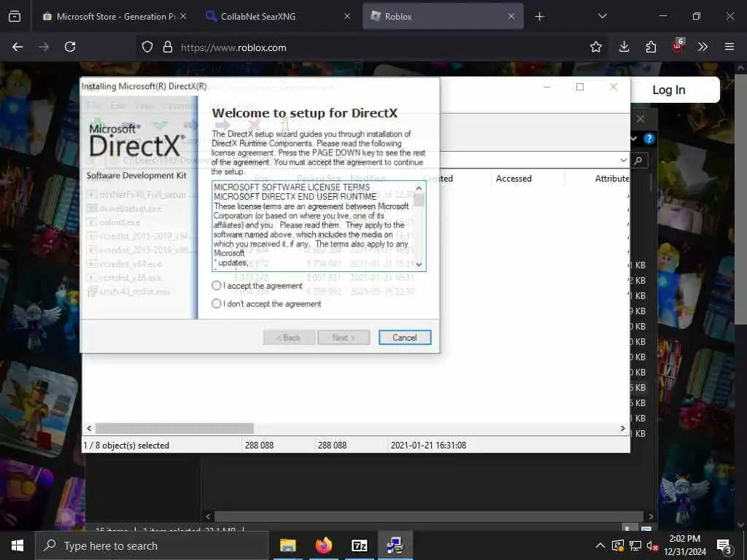This screenshot has width=747, height=560.
Task: Click the 7-Zip horizontal scrollbar right arrow
Action: tap(622, 428)
